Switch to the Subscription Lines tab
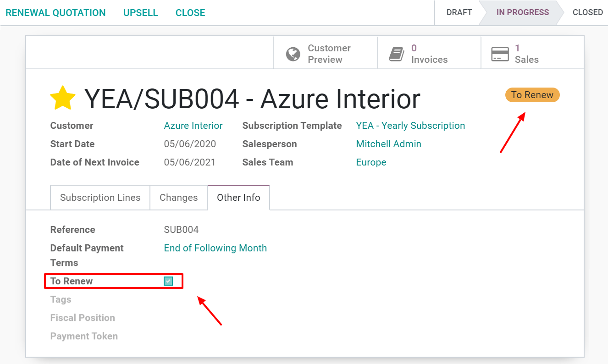608x364 pixels. (x=100, y=197)
